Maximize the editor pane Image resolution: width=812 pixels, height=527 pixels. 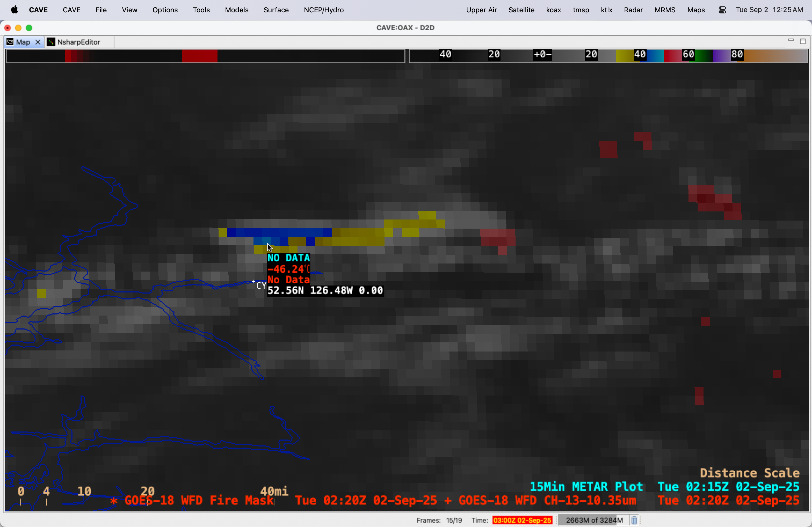click(x=802, y=41)
